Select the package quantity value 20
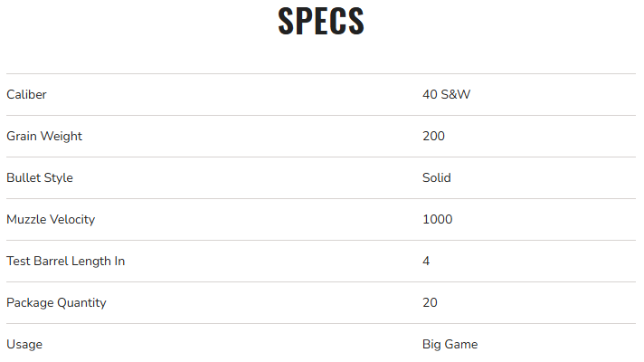 (430, 302)
